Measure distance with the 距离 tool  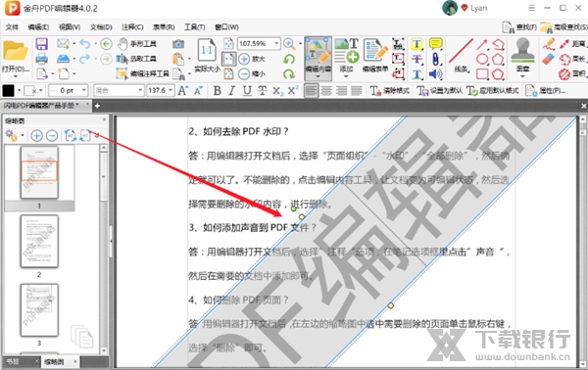(571, 44)
